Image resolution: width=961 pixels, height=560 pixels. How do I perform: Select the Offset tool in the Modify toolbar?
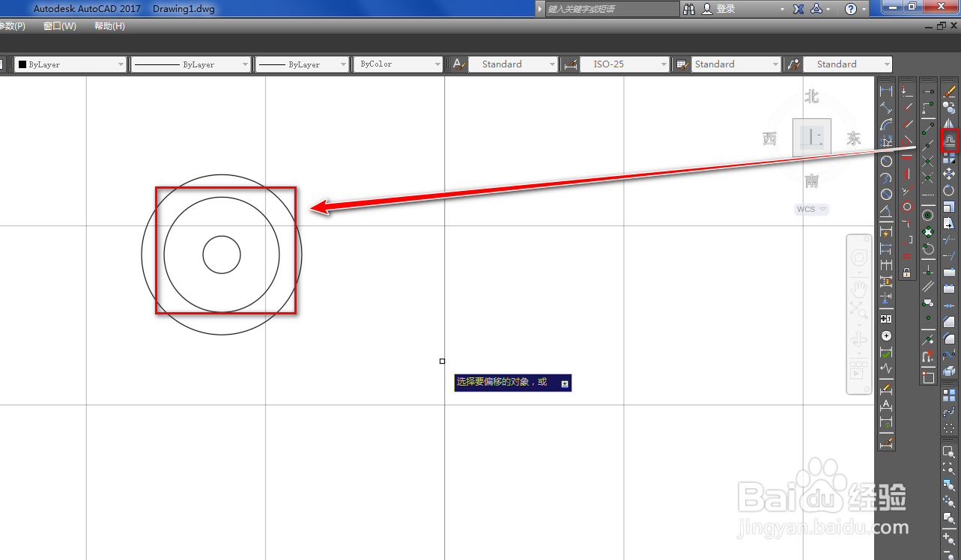pyautogui.click(x=949, y=141)
